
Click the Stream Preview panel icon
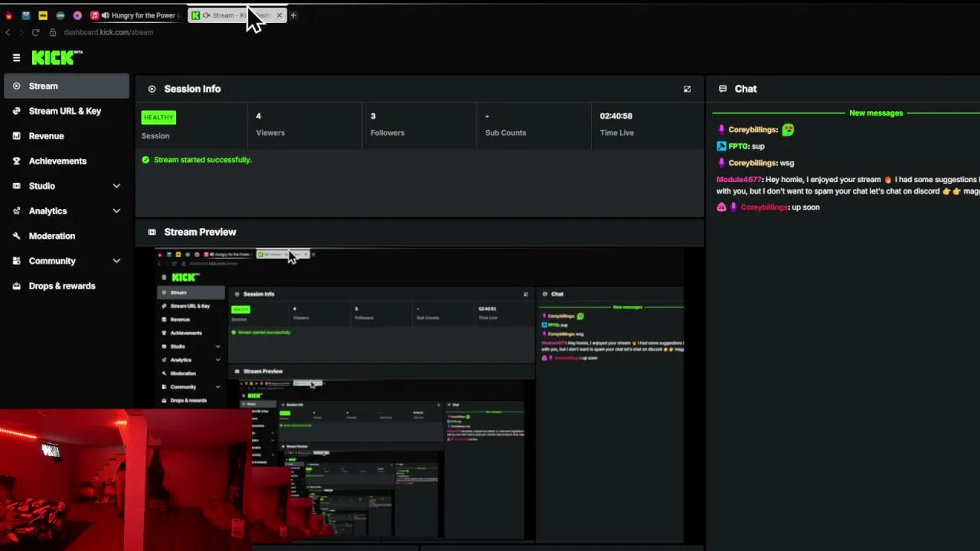pos(152,232)
